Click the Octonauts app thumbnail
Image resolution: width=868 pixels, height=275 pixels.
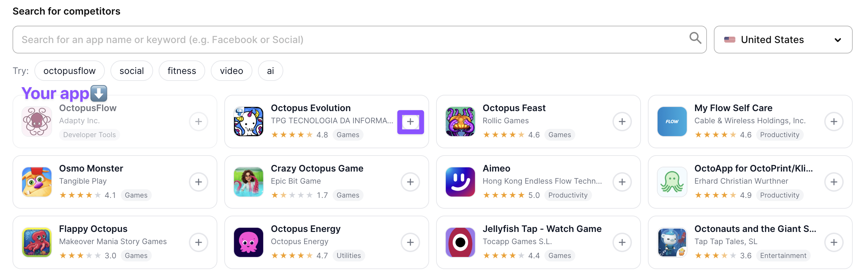tap(672, 242)
